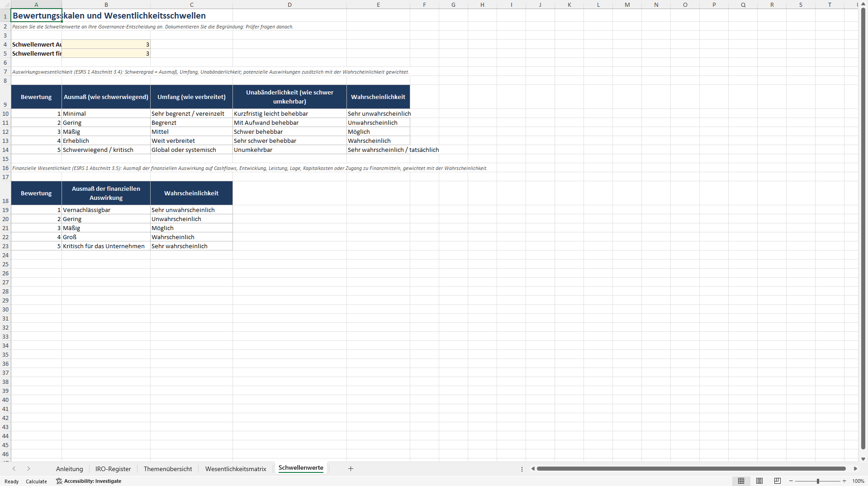Image resolution: width=868 pixels, height=486 pixels.
Task: Add a new sheet with plus icon
Action: point(351,469)
